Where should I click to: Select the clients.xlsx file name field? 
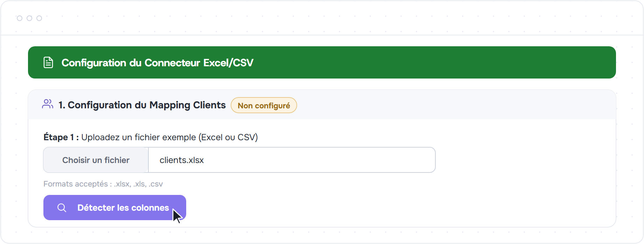point(292,160)
